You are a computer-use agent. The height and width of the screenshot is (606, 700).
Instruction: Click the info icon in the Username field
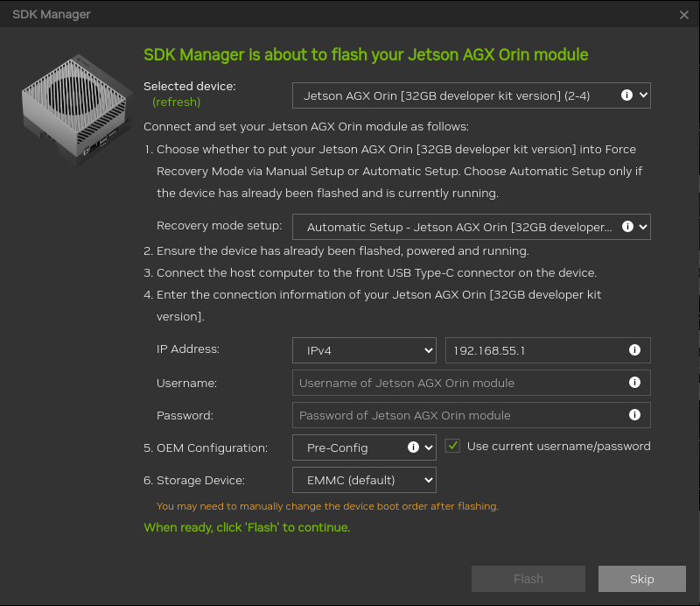[x=634, y=383]
